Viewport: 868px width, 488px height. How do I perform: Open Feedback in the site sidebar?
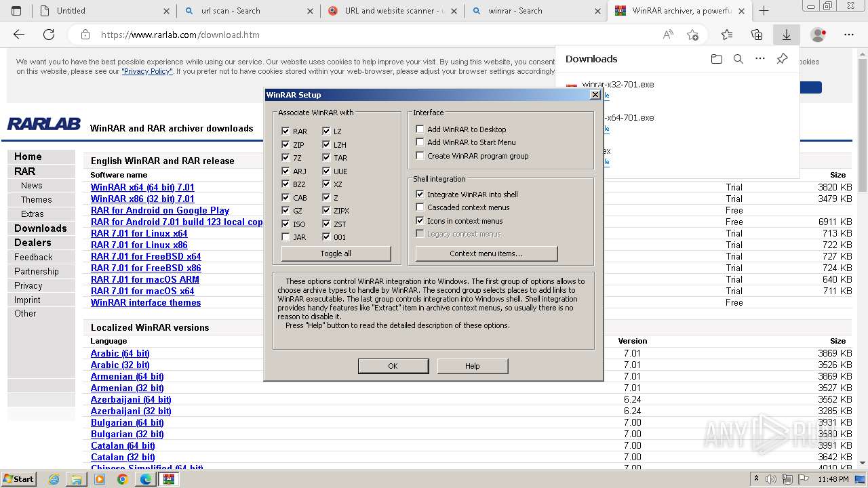33,257
